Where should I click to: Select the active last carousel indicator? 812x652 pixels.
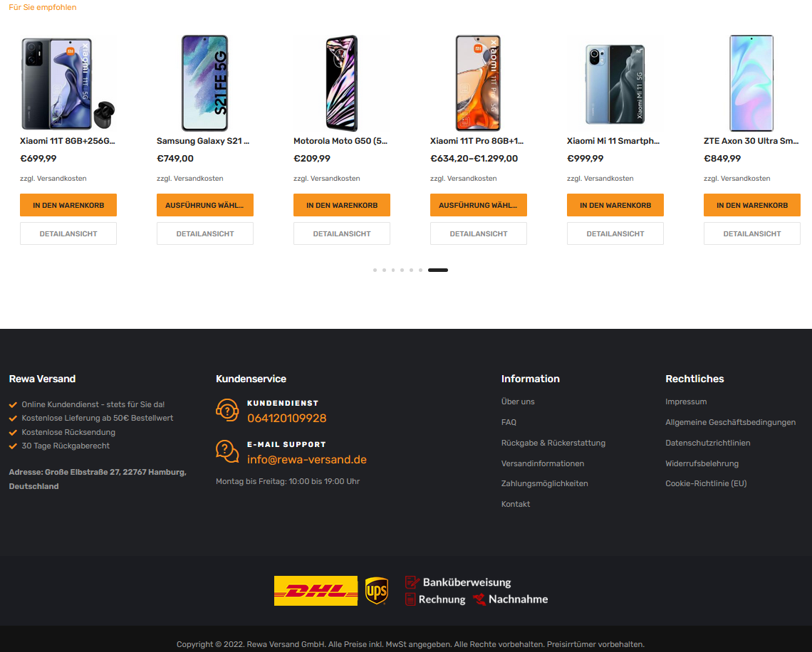[437, 270]
